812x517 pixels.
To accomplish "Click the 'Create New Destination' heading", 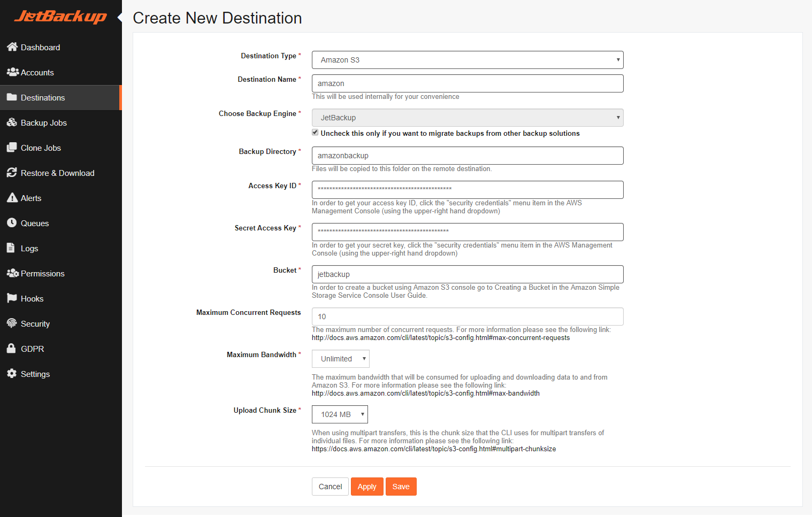I will tap(217, 18).
